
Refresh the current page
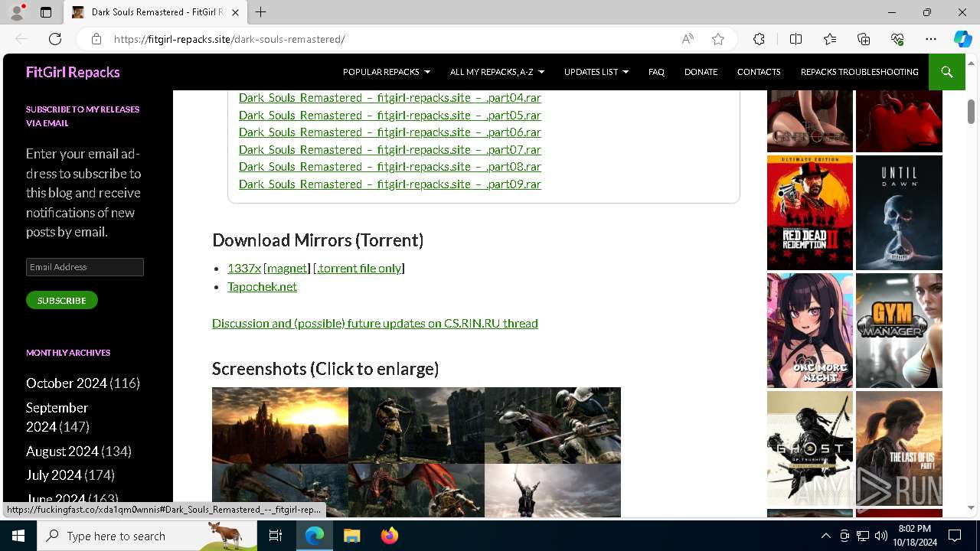coord(55,39)
